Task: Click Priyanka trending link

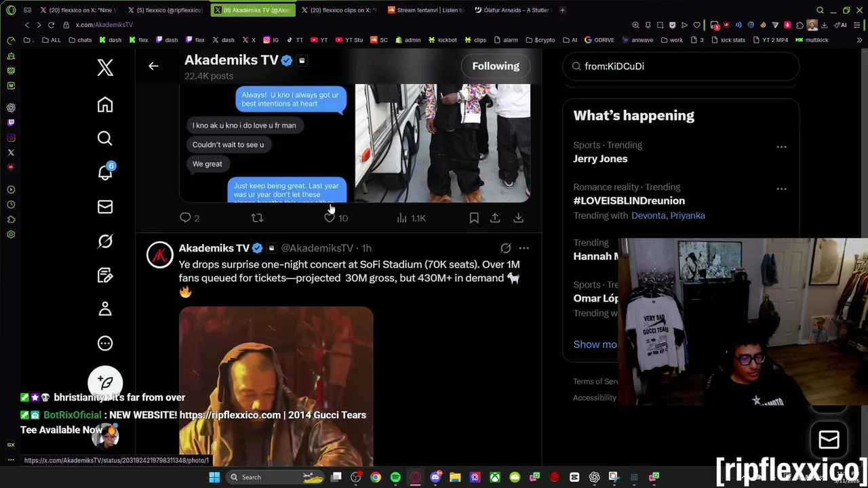Action: (688, 216)
